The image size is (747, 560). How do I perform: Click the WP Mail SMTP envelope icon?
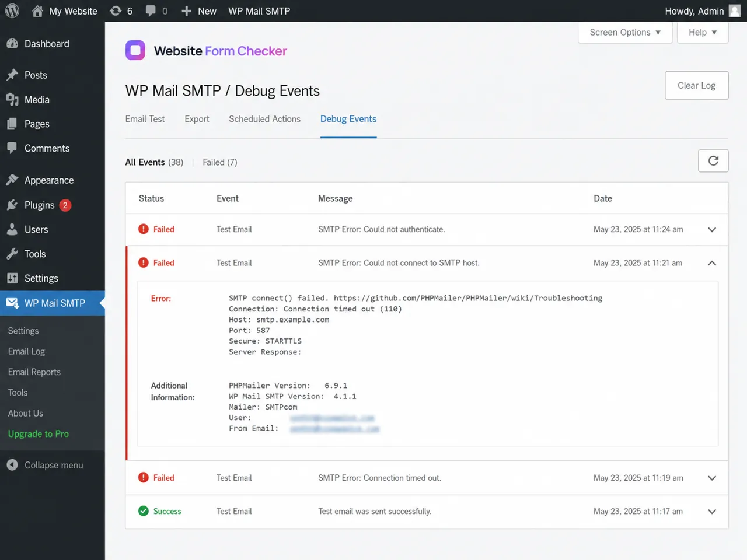tap(12, 303)
